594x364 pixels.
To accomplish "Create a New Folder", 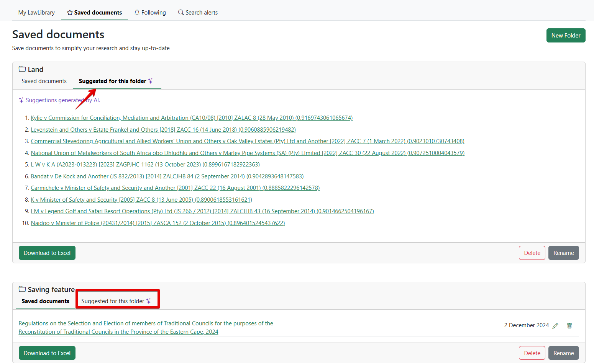I will click(x=566, y=36).
